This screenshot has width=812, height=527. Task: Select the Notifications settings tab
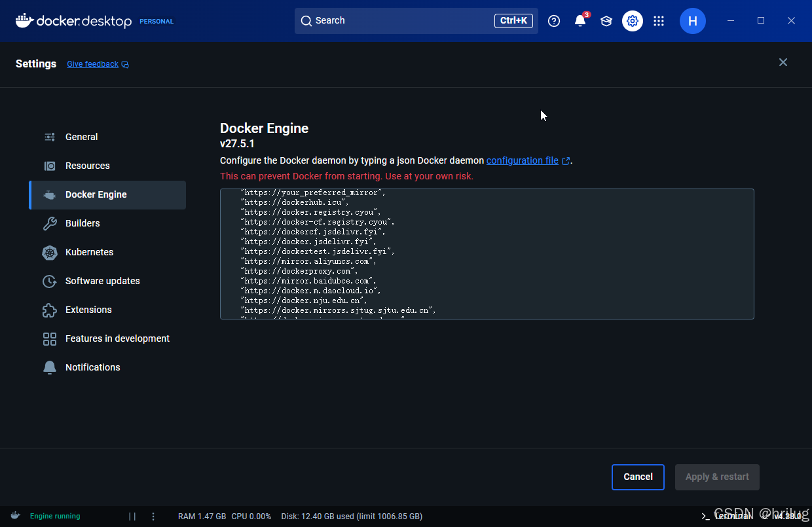pos(107,367)
